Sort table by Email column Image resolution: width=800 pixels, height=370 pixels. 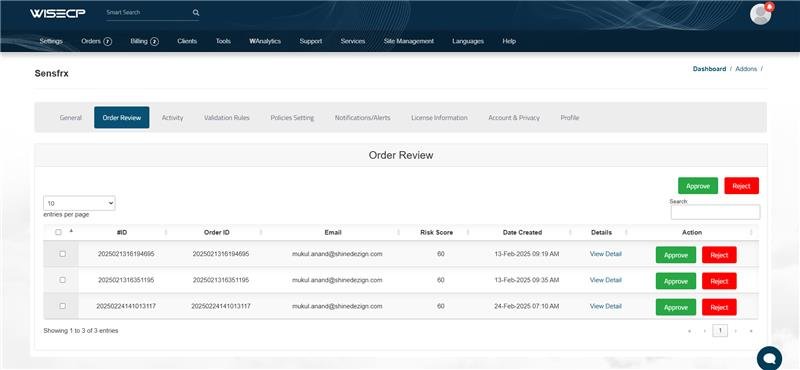(333, 232)
